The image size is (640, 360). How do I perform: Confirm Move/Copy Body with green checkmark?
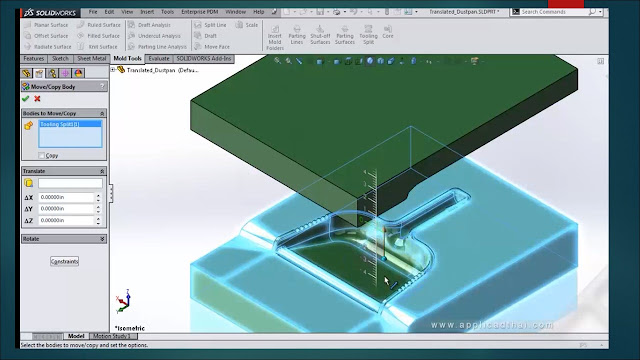[x=26, y=99]
